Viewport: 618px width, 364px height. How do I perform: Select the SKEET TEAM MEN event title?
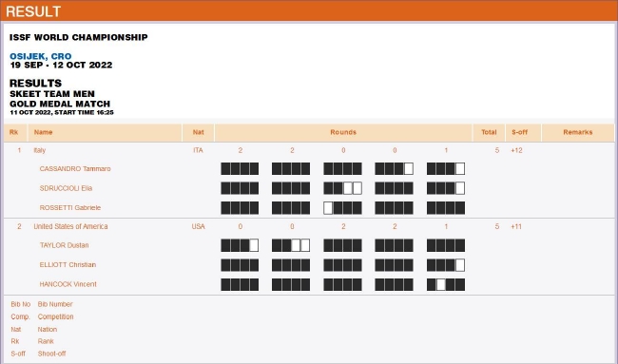[x=52, y=94]
